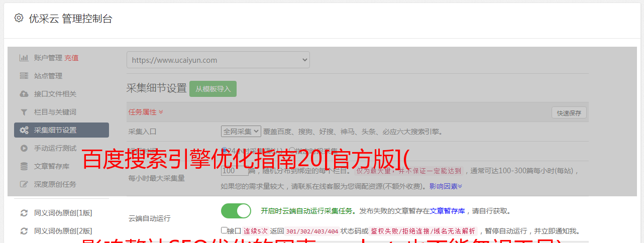644x243 pixels.
Task: Go to 深度原创任务 sidebar item
Action: [x=55, y=184]
